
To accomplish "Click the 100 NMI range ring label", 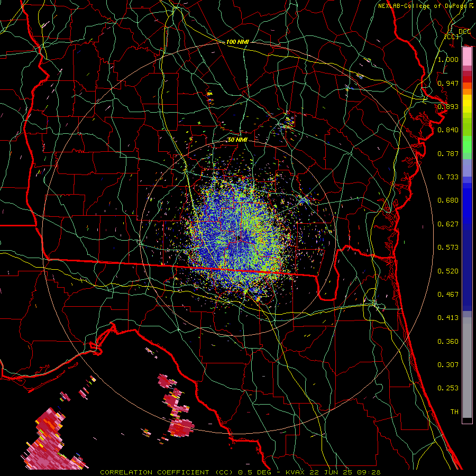I will pyautogui.click(x=237, y=42).
